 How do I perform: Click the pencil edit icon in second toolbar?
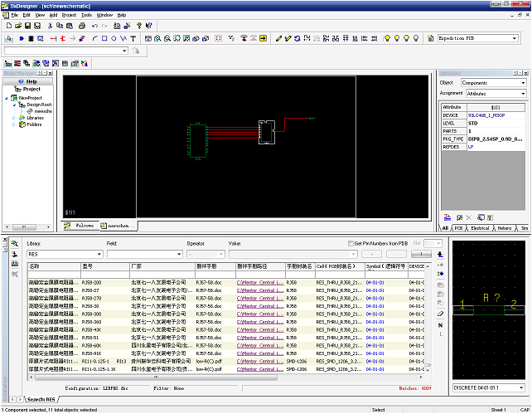[279, 38]
